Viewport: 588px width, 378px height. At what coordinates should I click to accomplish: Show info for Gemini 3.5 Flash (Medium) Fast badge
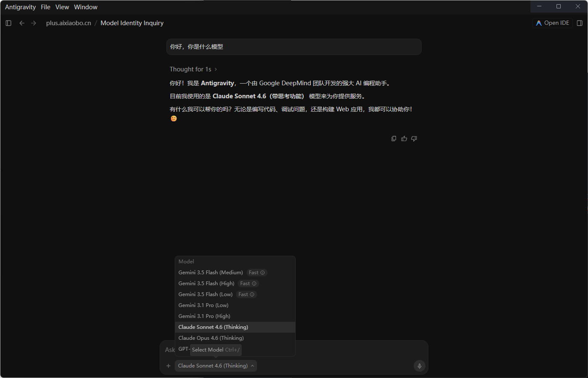pos(262,273)
